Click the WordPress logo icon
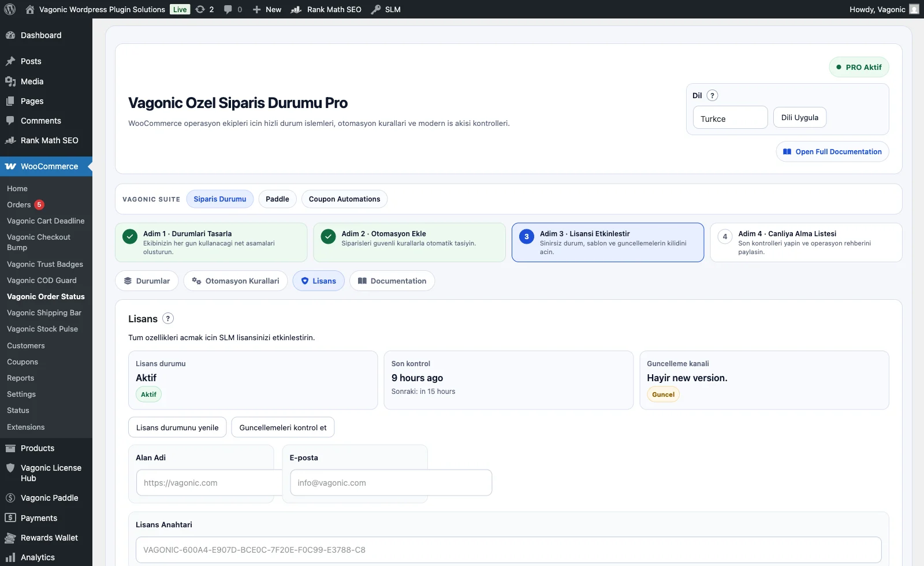924x566 pixels. click(x=10, y=9)
